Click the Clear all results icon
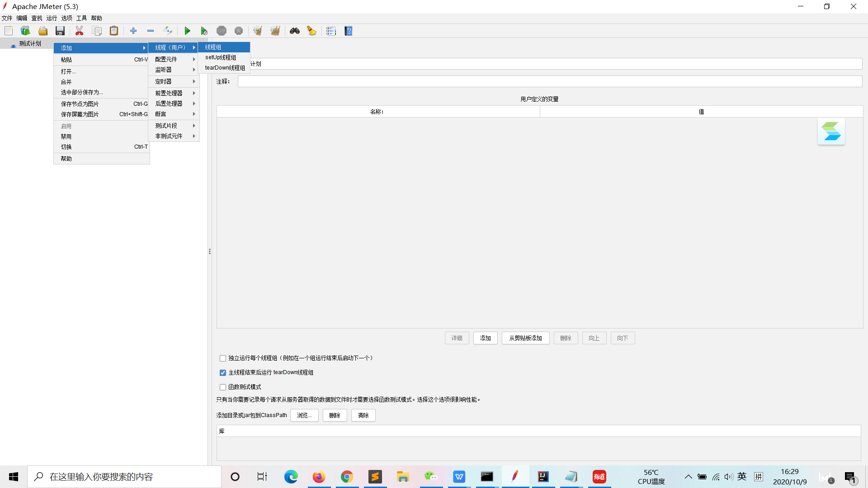The width and height of the screenshot is (868, 488). (275, 31)
